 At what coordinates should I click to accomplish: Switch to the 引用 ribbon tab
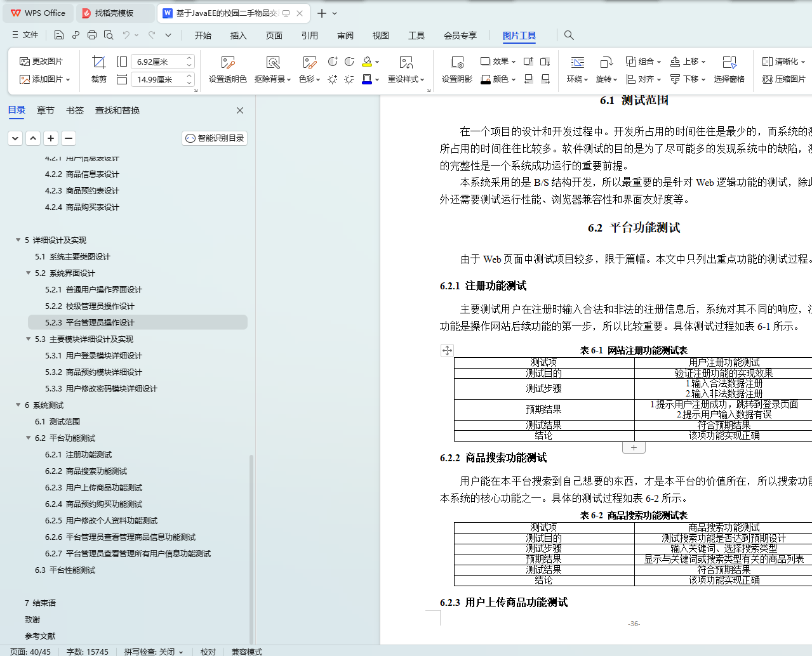(310, 36)
